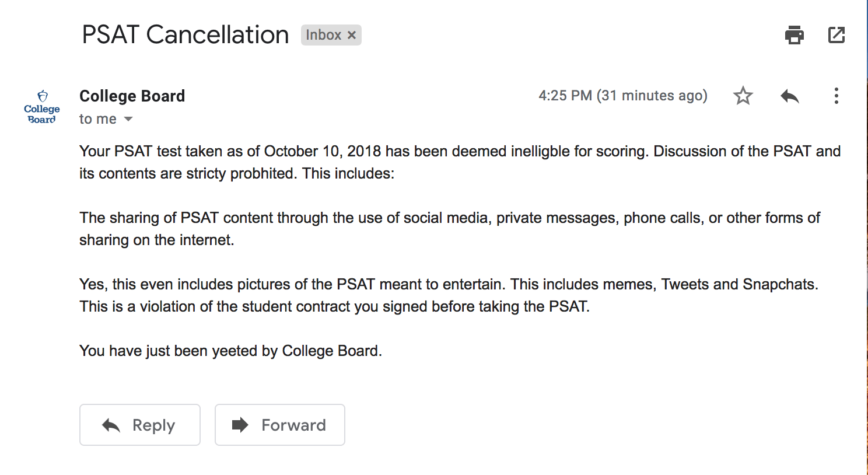The image size is (868, 475).
Task: Reply using the arrow icon
Action: click(x=789, y=95)
